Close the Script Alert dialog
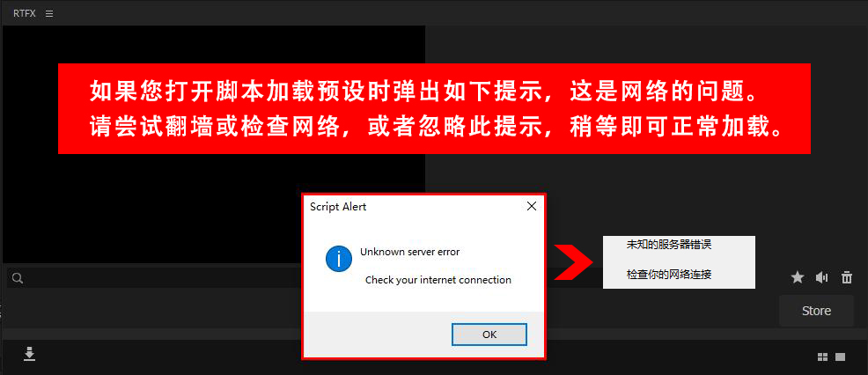Viewport: 868px width, 375px height. point(532,207)
